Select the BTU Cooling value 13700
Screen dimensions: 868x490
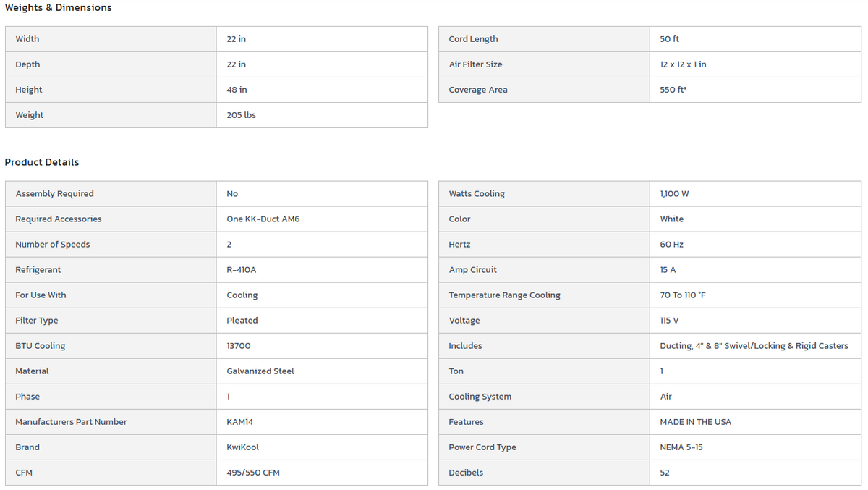[x=239, y=346]
